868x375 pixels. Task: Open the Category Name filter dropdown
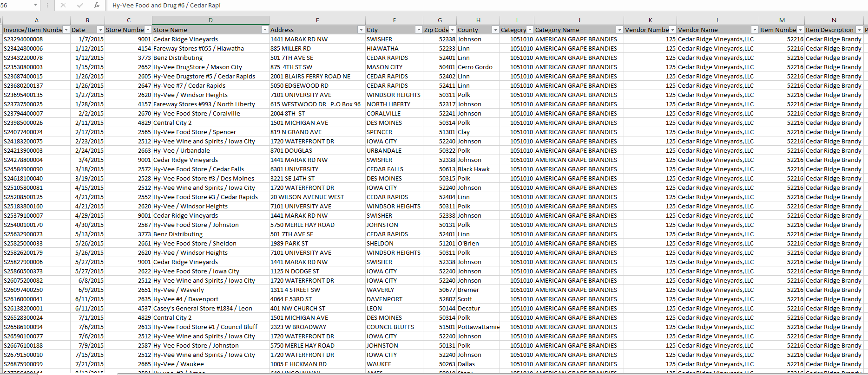pyautogui.click(x=619, y=30)
